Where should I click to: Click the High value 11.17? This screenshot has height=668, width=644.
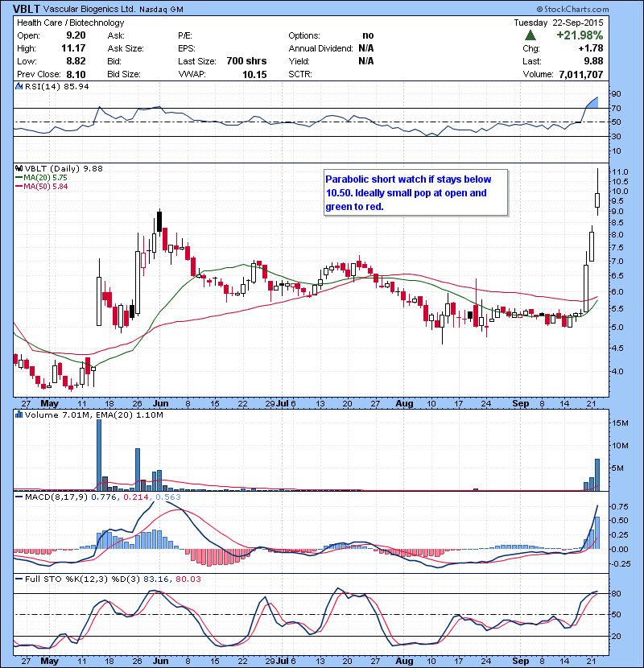(x=73, y=48)
